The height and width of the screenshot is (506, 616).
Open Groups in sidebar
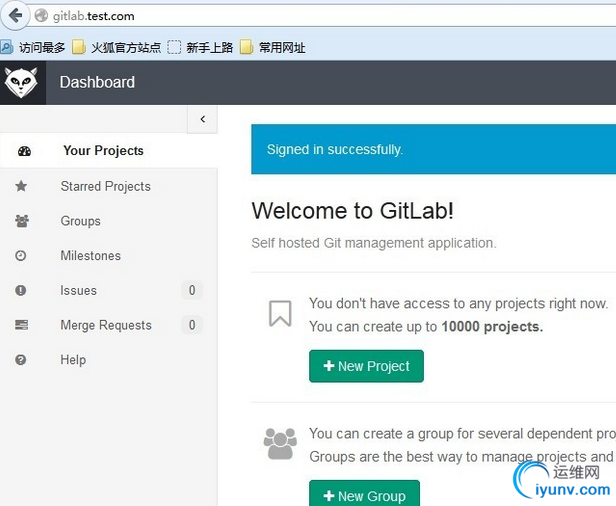[81, 221]
